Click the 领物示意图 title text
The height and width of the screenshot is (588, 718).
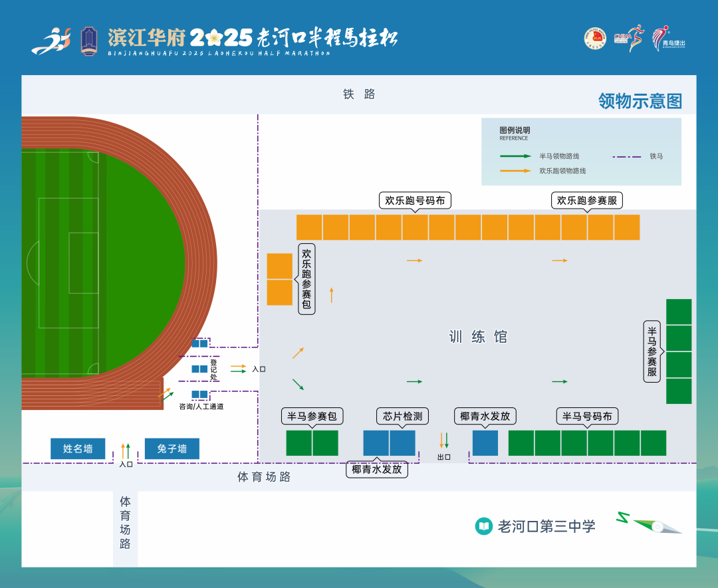tap(640, 101)
